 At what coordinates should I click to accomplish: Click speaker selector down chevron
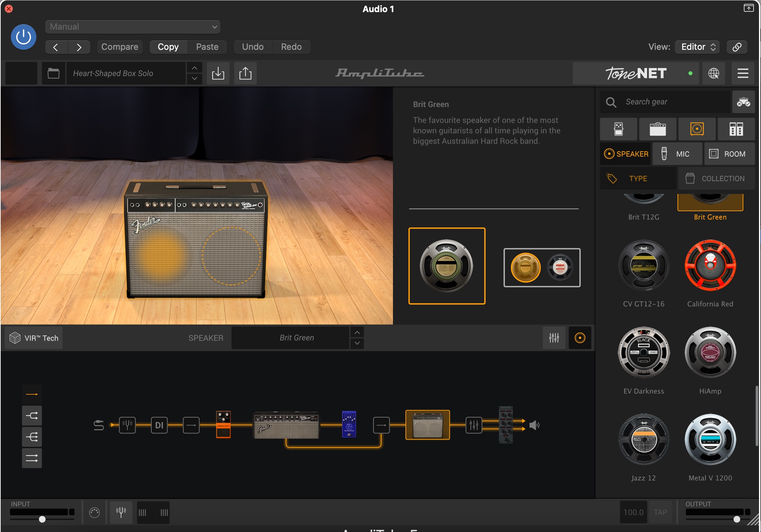(x=357, y=343)
